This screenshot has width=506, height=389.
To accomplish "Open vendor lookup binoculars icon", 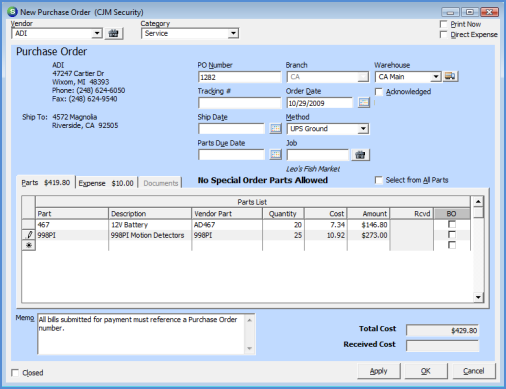I will (x=114, y=34).
